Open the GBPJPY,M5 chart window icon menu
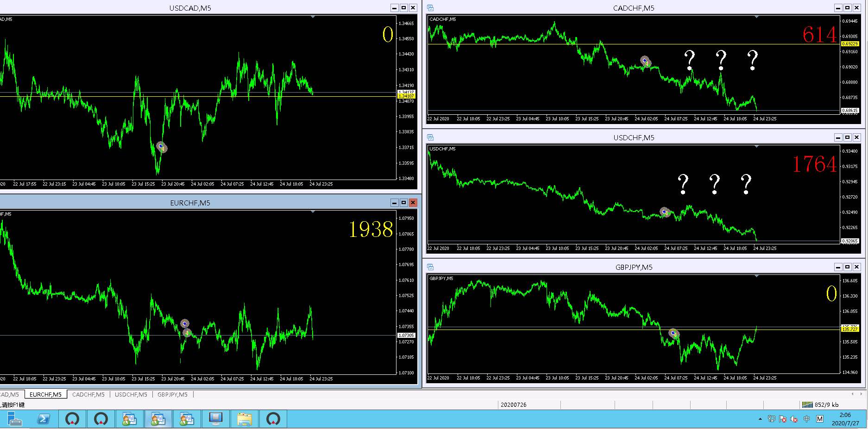 [430, 267]
